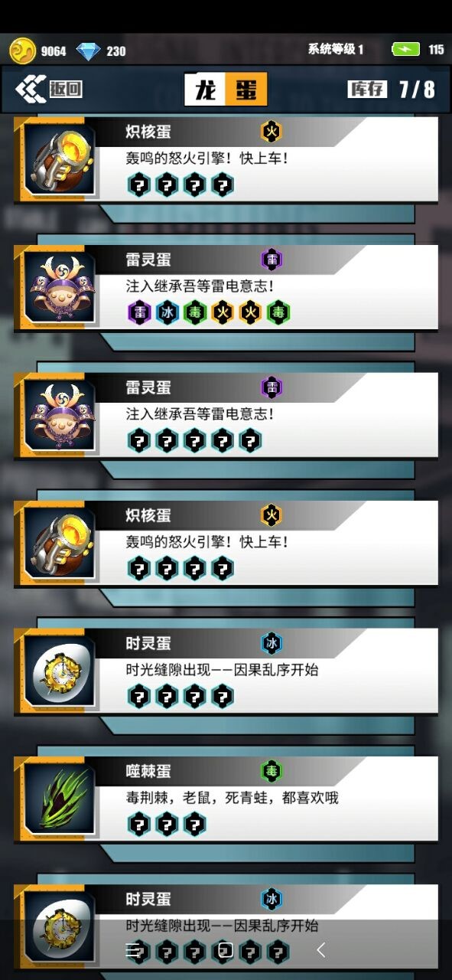Open the Android recent apps menu button
452x980 pixels.
pyautogui.click(x=134, y=951)
